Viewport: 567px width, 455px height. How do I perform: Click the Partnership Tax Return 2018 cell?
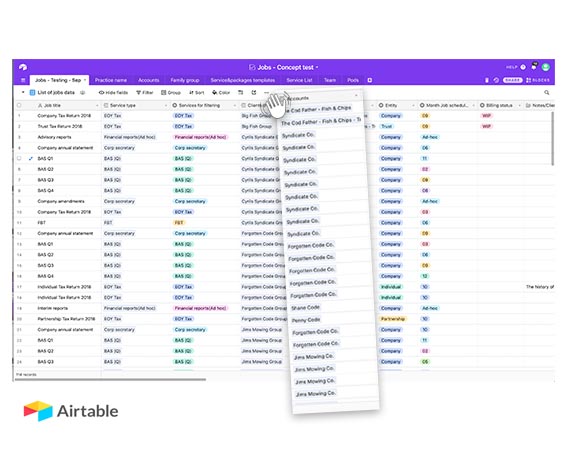[x=66, y=319]
